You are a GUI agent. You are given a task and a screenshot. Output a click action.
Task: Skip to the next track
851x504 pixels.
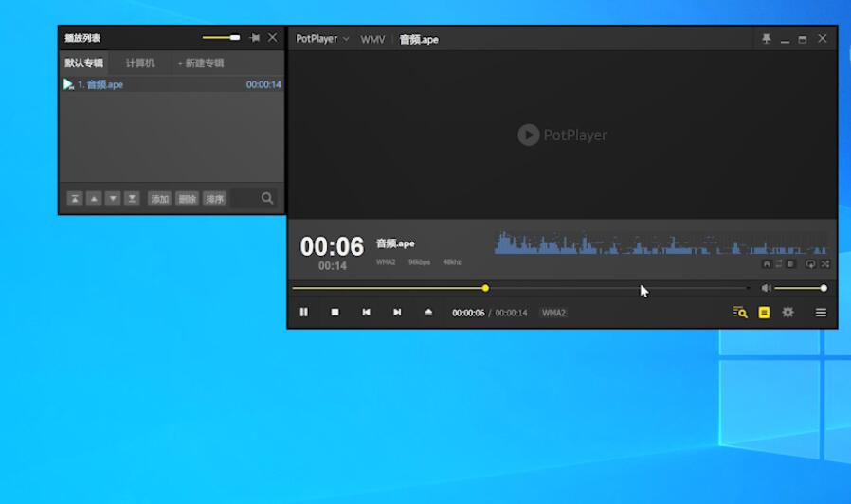click(x=397, y=312)
